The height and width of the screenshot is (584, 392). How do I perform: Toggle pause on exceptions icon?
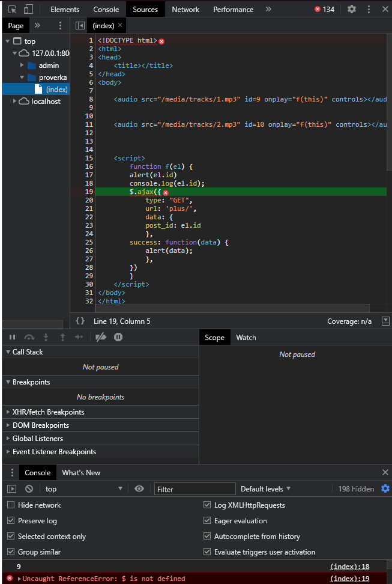[x=118, y=337]
